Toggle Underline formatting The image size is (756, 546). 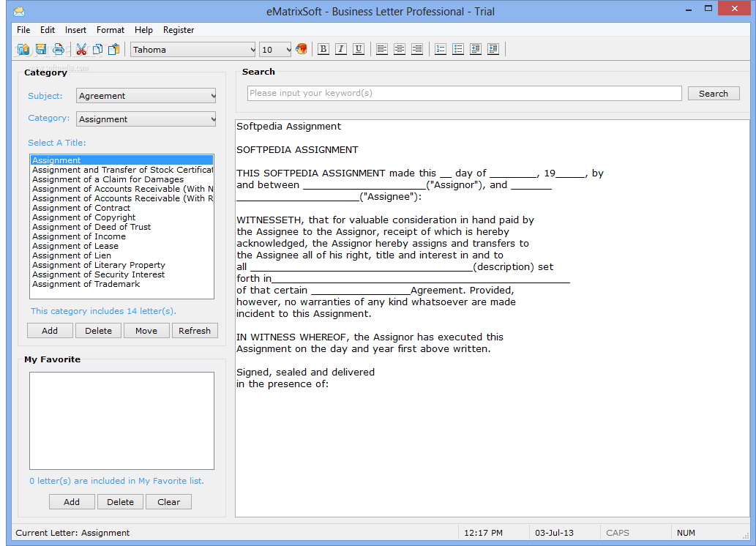tap(358, 49)
